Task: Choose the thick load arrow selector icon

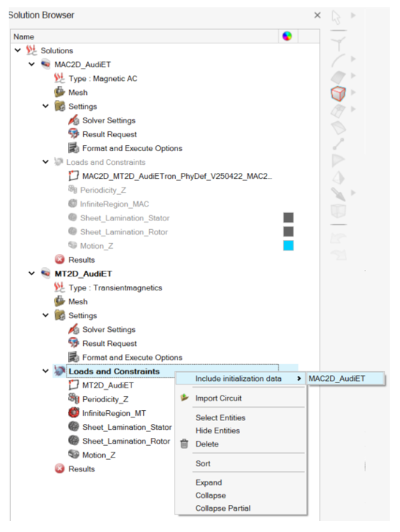Action: 338,193
